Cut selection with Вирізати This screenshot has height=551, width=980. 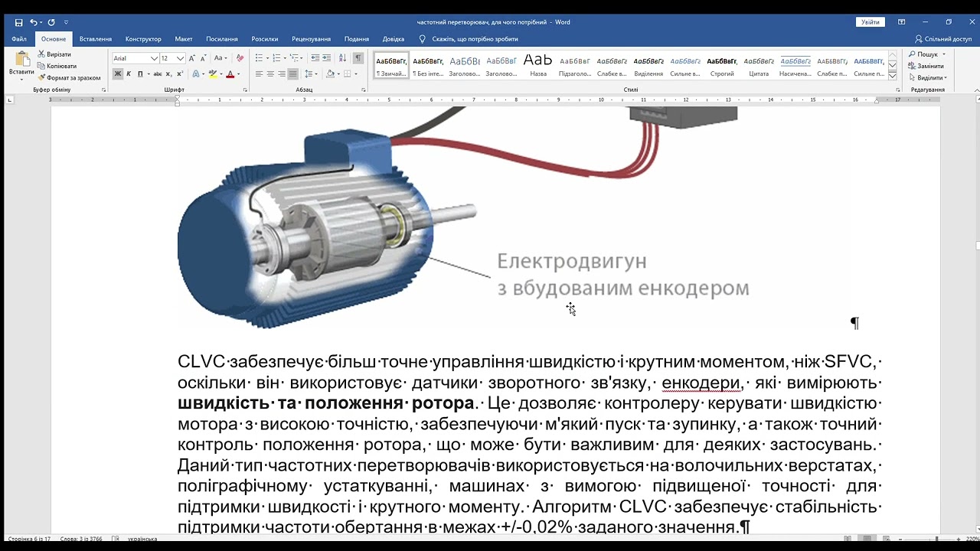click(x=54, y=54)
